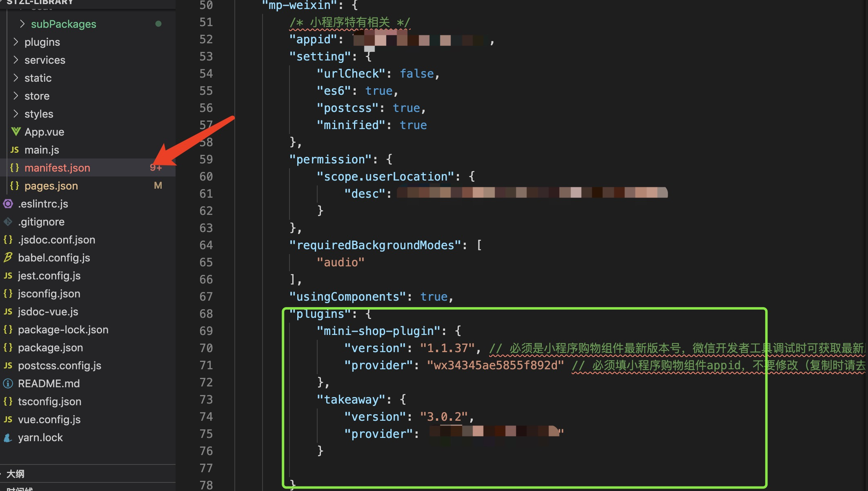Click the braces icon of tsconfig.json
The image size is (868, 491).
(x=8, y=402)
